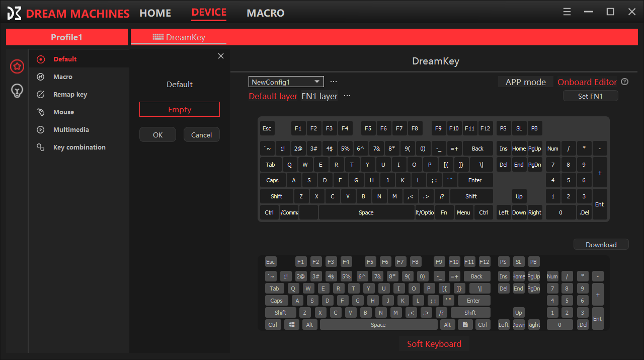Click the Download button
This screenshot has width=644, height=360.
pos(601,245)
